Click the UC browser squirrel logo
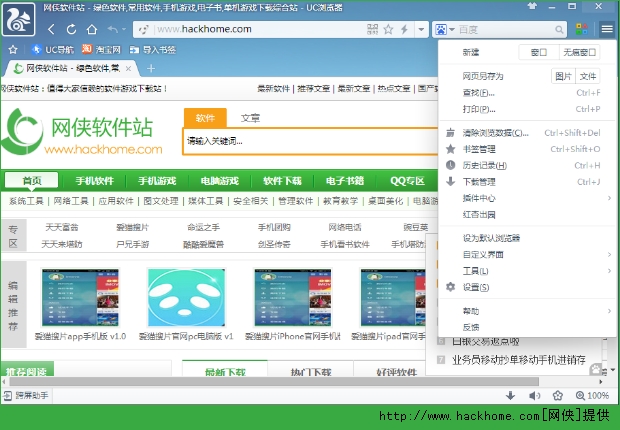The width and height of the screenshot is (620, 430). click(19, 19)
